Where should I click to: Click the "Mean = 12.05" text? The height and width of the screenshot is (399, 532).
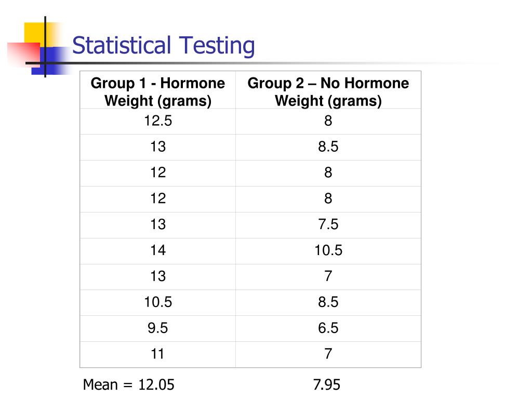129,385
